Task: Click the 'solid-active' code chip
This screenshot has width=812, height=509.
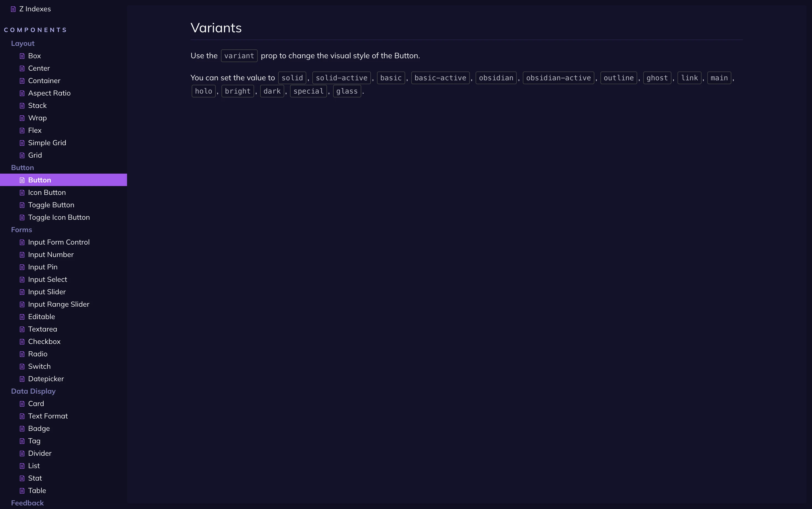Action: 341,78
